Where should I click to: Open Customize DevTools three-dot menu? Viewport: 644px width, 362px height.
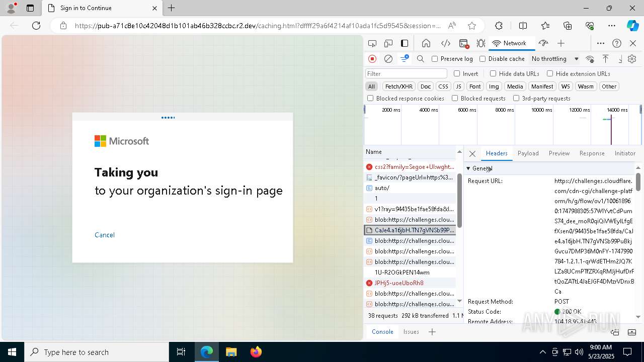[601, 43]
